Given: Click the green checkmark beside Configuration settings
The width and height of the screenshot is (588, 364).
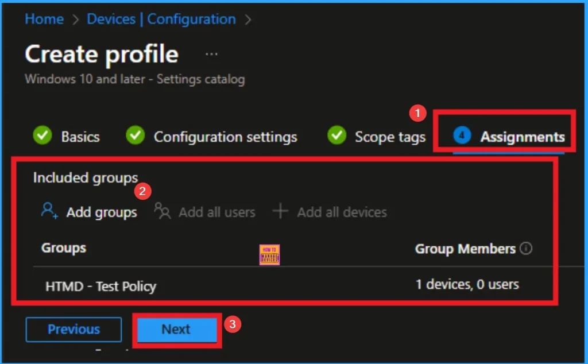Looking at the screenshot, I should [x=135, y=136].
